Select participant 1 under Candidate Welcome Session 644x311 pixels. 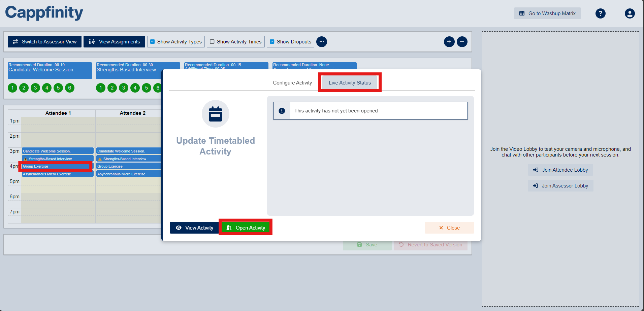[12, 88]
